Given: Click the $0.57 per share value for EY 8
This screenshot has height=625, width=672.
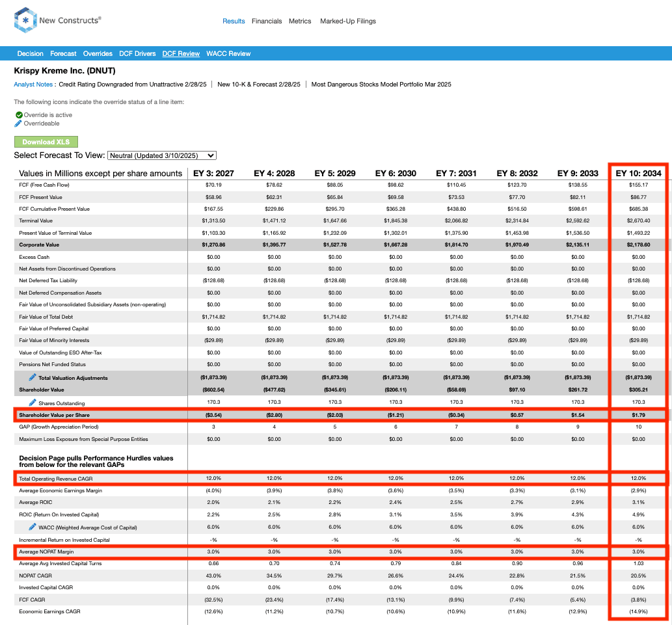Looking at the screenshot, I should [517, 415].
